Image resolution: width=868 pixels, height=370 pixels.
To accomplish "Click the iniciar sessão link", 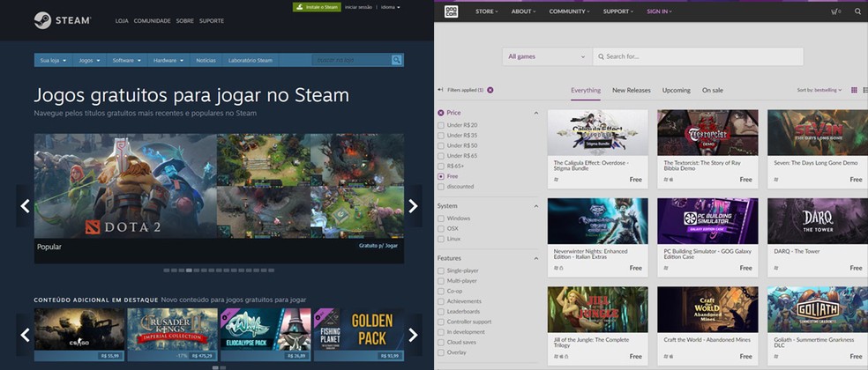I will (356, 6).
